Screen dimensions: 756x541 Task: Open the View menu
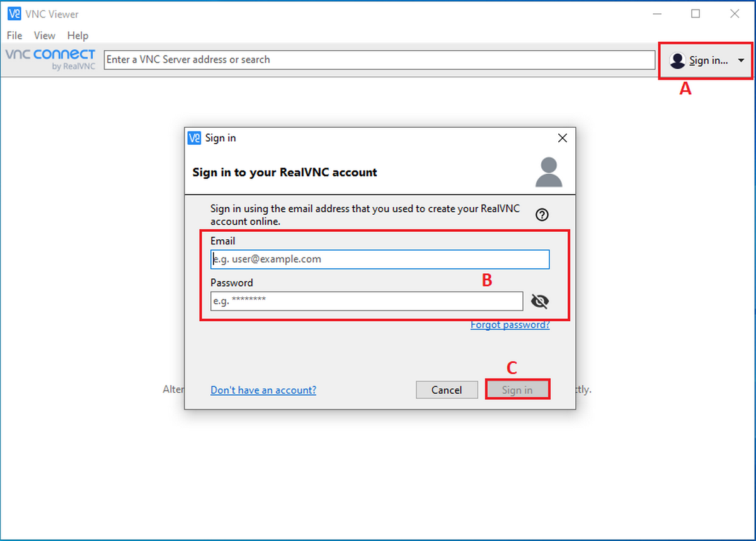point(44,35)
